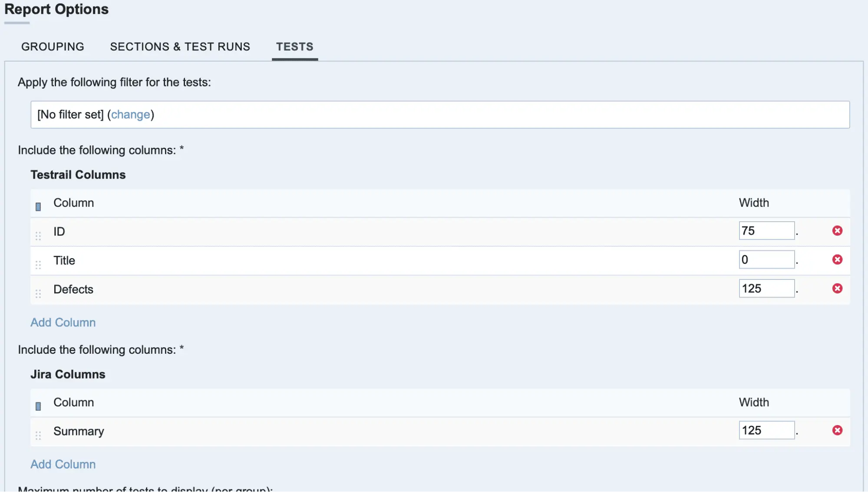This screenshot has width=868, height=492.
Task: Edit the Summary column width field
Action: point(767,430)
